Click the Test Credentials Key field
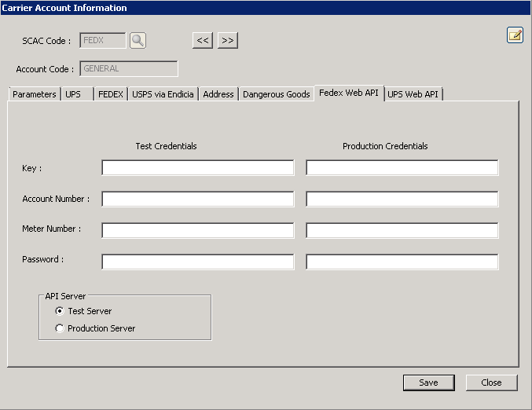Viewport: 532px width, 410px height. tap(197, 168)
